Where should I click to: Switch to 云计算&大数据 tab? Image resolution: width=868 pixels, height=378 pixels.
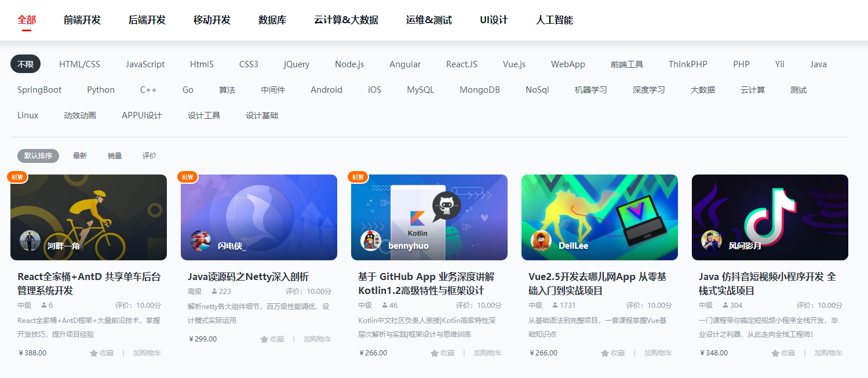(x=346, y=20)
